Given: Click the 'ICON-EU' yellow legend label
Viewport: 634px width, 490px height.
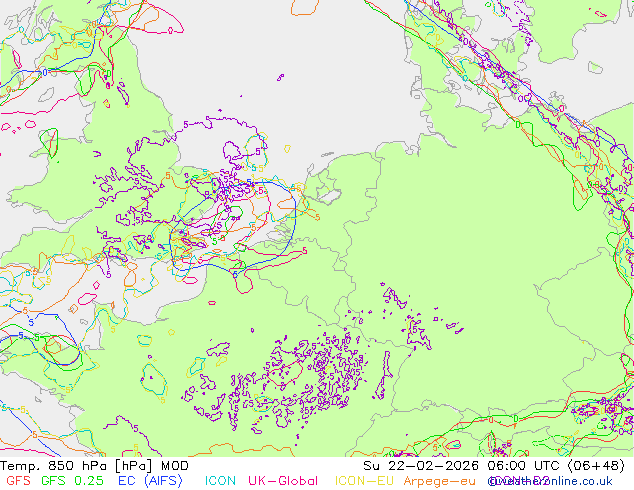Looking at the screenshot, I should pos(364,481).
